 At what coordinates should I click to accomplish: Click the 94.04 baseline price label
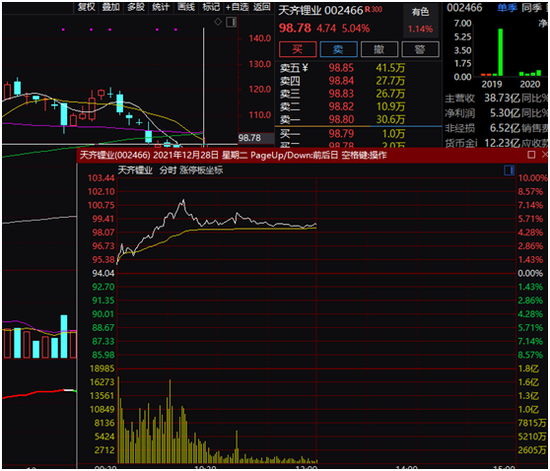pyautogui.click(x=103, y=273)
